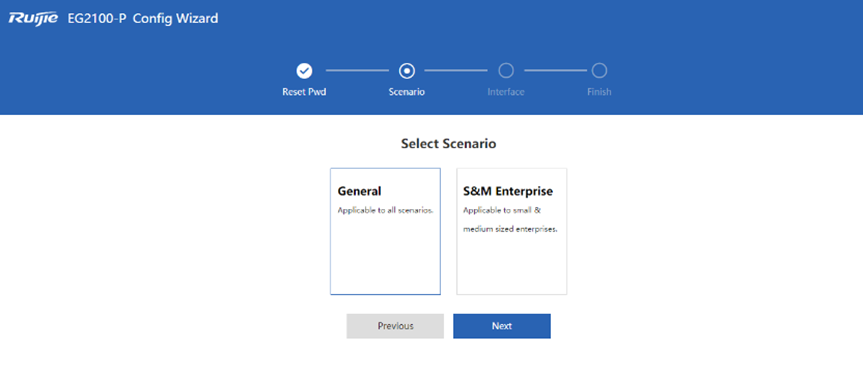This screenshot has width=863, height=380.
Task: Click the EG2100-P Config Wizard title
Action: 143,19
